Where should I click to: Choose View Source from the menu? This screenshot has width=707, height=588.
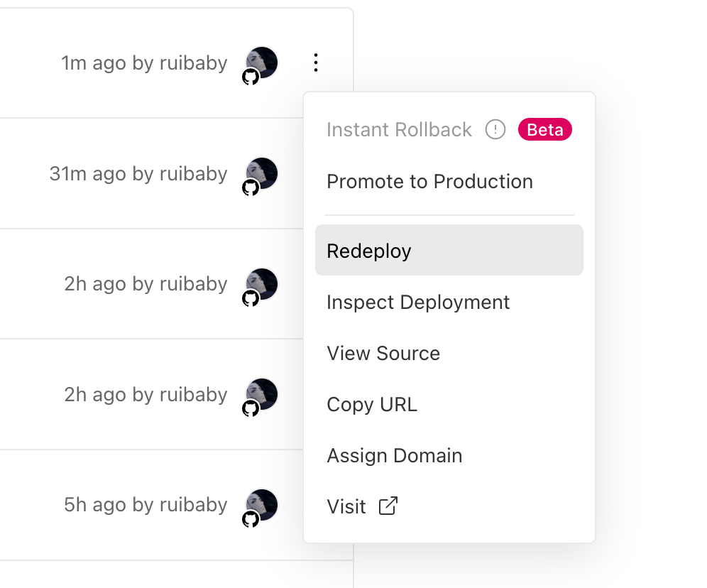[x=383, y=354]
